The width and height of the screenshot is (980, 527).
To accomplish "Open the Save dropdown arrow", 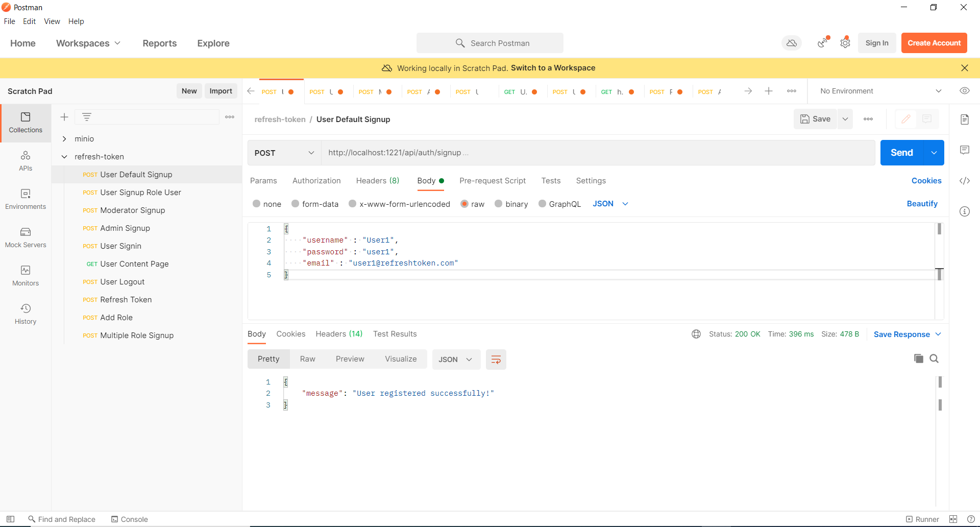I will point(845,119).
